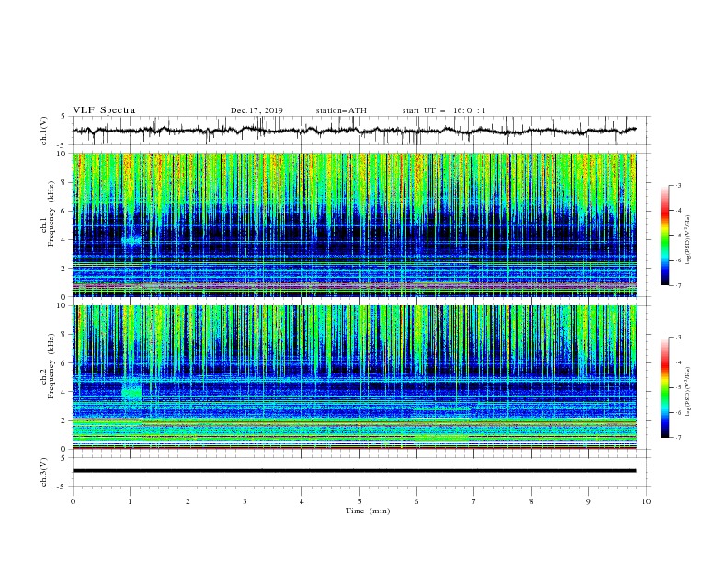The image size is (728, 563).
Task: Click time axis tick label "3"
Action: (x=245, y=501)
